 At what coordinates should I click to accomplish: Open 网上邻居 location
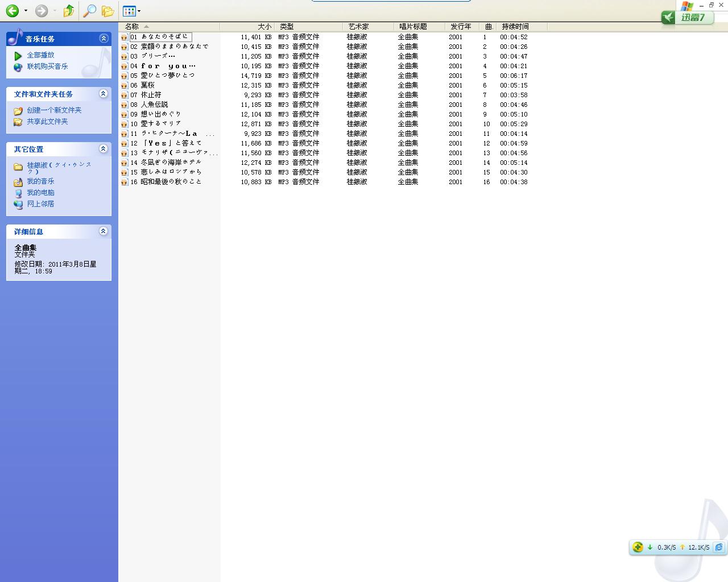[x=40, y=204]
